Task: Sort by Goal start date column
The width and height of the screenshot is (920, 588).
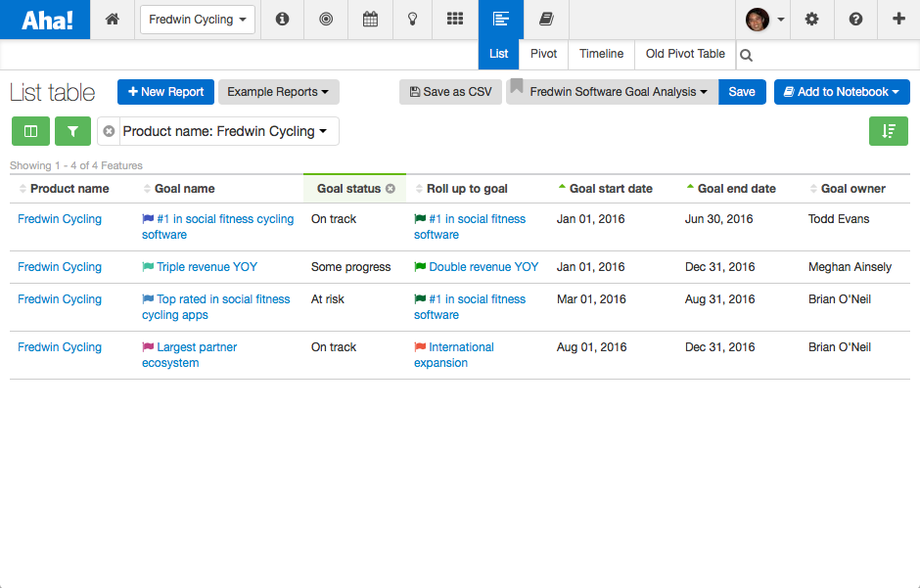Action: tap(611, 189)
